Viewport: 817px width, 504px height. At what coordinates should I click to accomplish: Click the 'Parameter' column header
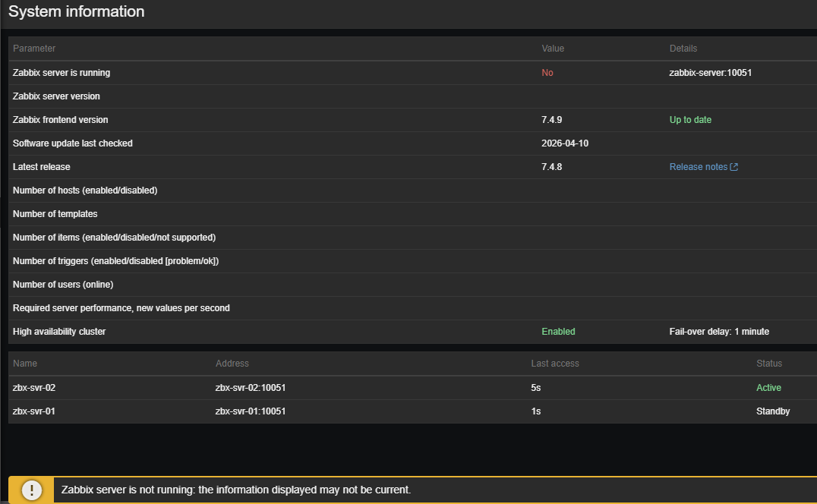pos(34,49)
